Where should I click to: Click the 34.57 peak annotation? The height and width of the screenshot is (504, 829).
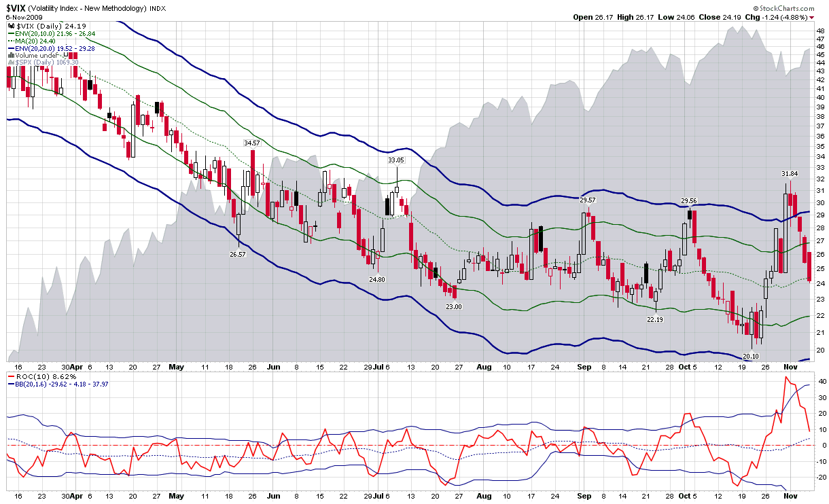252,143
